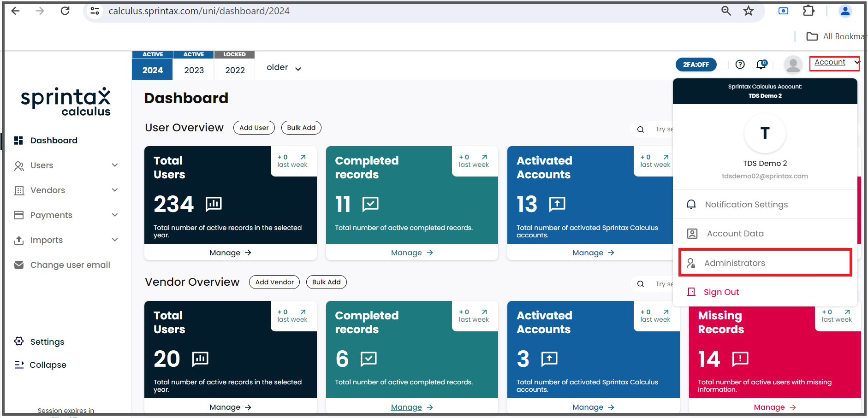Click chart icon beside 20 Total Users
The height and width of the screenshot is (418, 868).
pyautogui.click(x=200, y=359)
